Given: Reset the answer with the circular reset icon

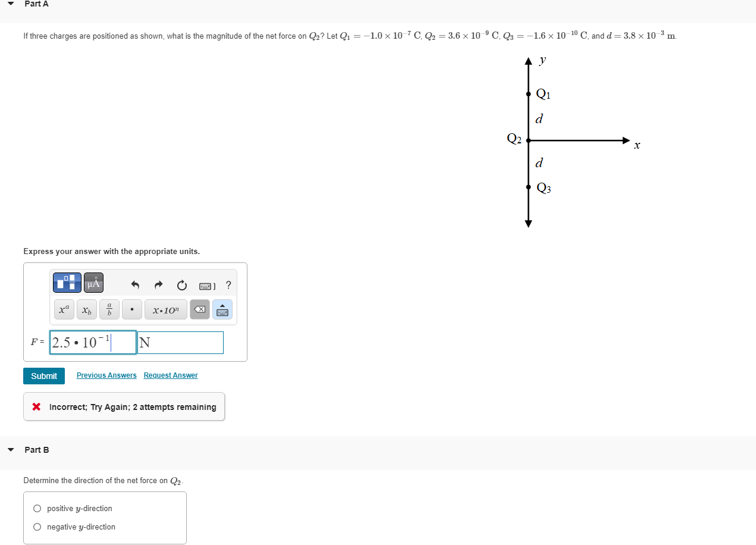Looking at the screenshot, I should [x=181, y=285].
